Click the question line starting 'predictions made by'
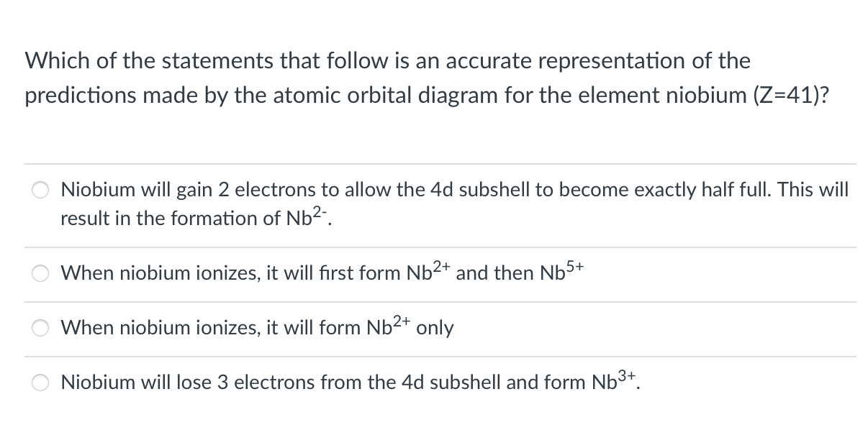 [426, 96]
